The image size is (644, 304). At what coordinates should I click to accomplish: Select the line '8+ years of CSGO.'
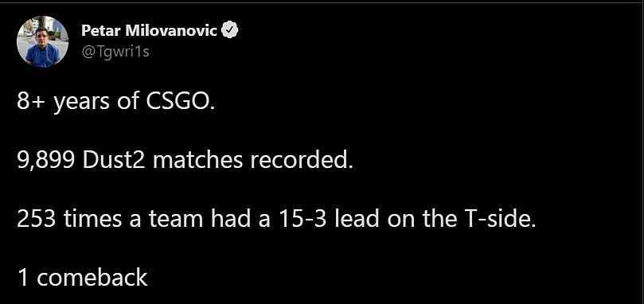[116, 101]
